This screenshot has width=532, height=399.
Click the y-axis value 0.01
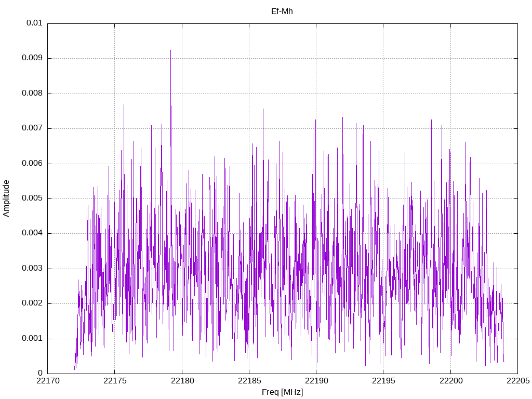pyautogui.click(x=34, y=23)
